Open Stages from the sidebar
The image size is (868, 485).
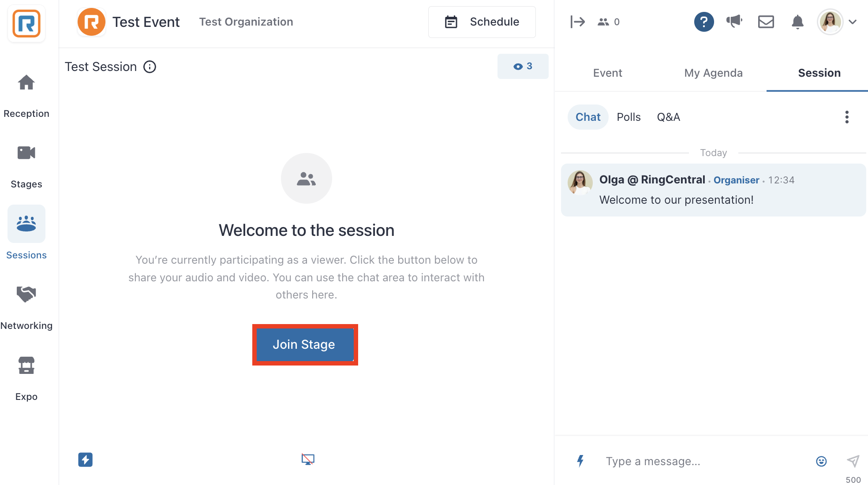pos(26,167)
